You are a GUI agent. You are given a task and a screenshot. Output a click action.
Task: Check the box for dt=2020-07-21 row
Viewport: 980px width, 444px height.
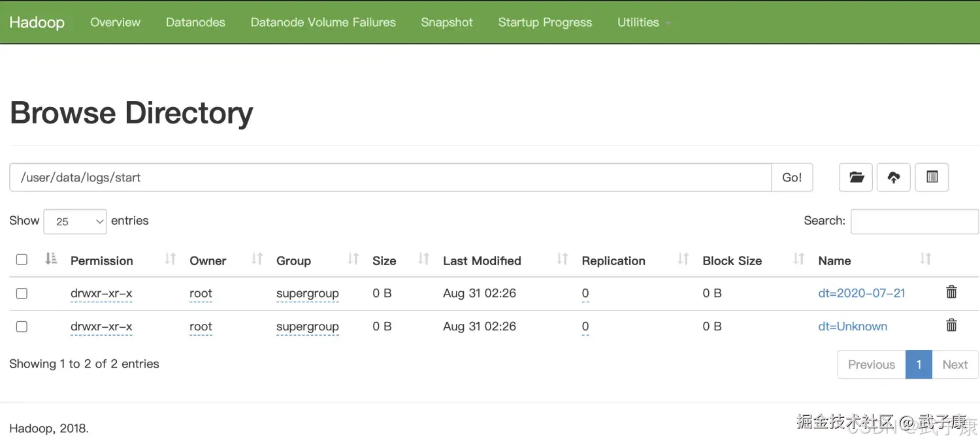click(22, 293)
